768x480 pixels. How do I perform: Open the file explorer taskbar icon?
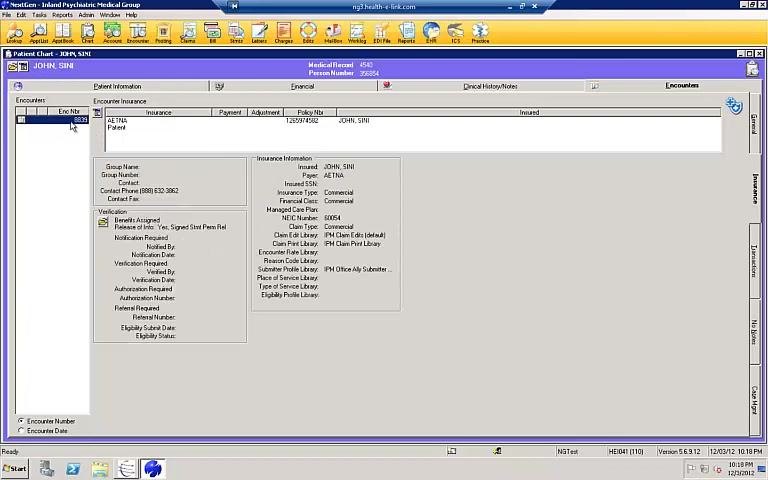point(100,469)
